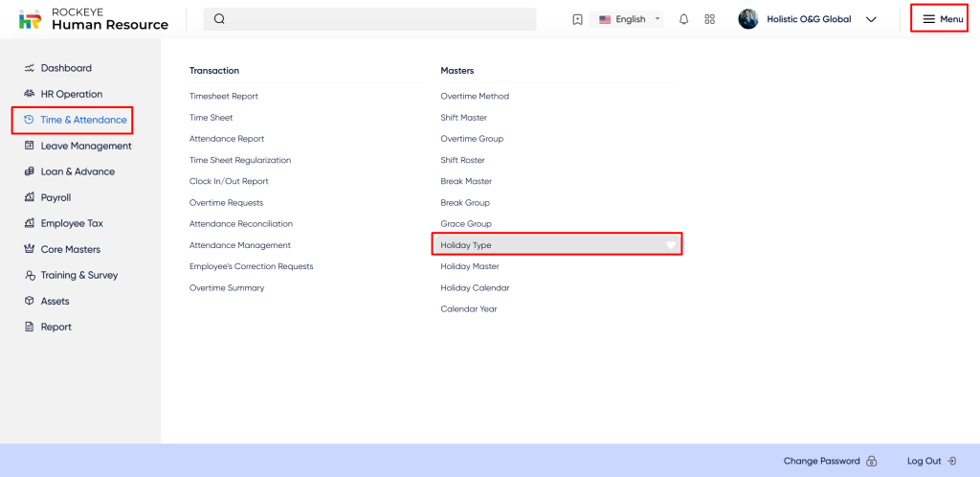Viewport: 980px width, 477px height.
Task: Open the Timesheet Report link
Action: 224,96
